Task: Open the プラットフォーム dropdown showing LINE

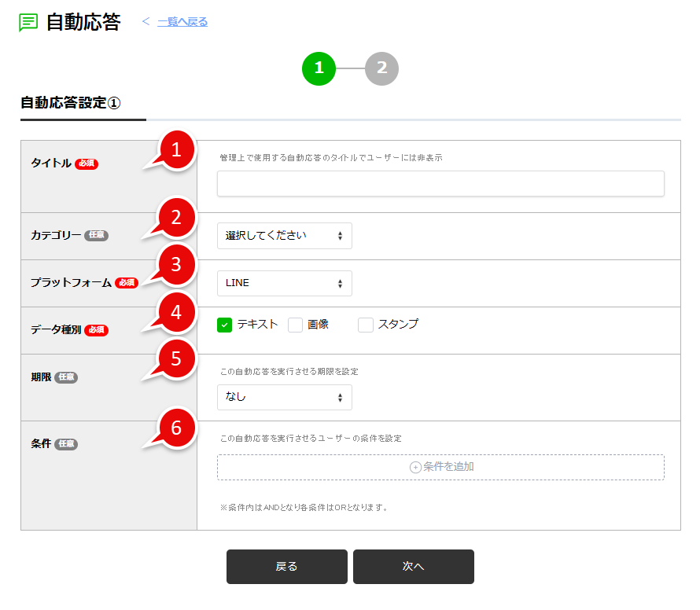Action: (x=284, y=283)
